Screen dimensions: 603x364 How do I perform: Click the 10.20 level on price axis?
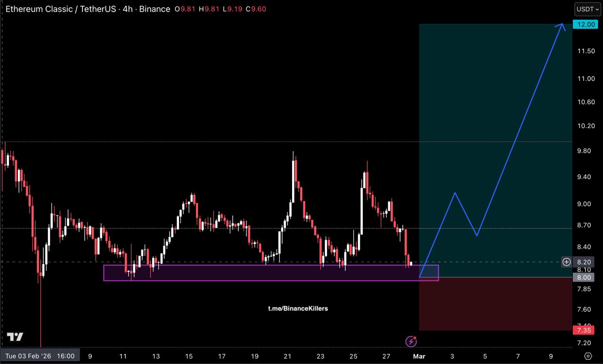pos(586,126)
